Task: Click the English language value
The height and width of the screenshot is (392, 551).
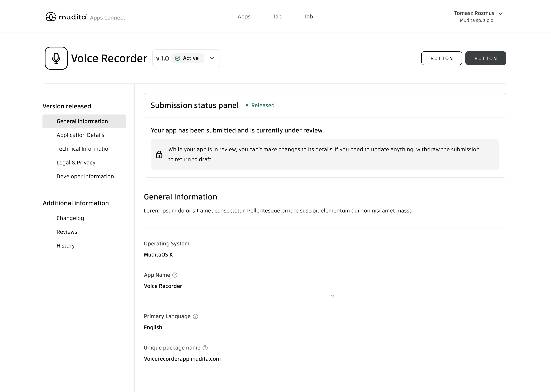Action: click(x=153, y=328)
